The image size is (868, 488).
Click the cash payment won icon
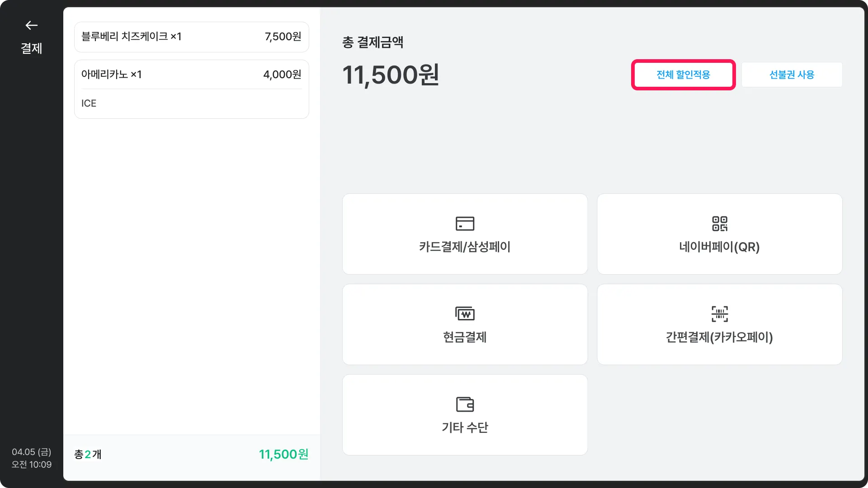pyautogui.click(x=465, y=314)
